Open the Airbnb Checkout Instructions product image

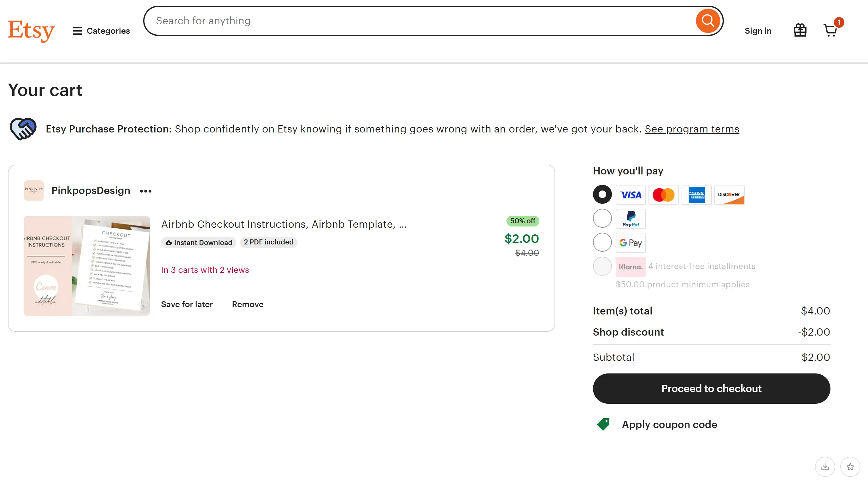click(x=87, y=266)
